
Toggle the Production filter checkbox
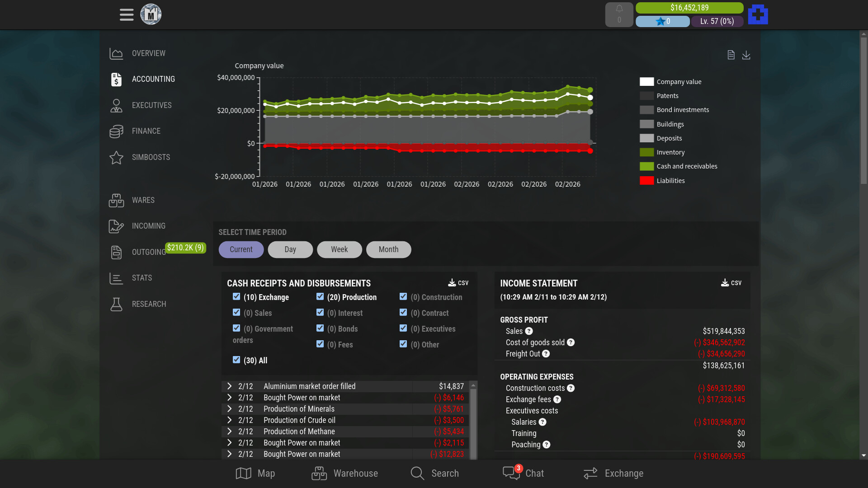point(320,297)
